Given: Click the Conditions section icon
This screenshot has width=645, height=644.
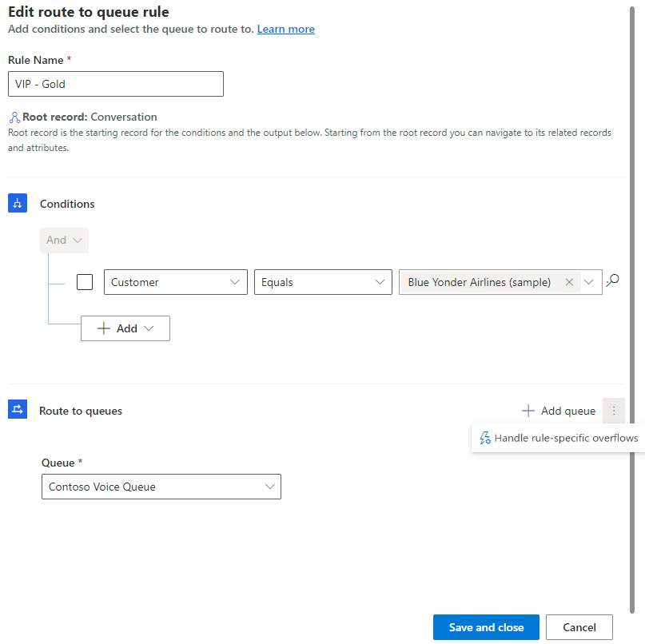Looking at the screenshot, I should (18, 203).
